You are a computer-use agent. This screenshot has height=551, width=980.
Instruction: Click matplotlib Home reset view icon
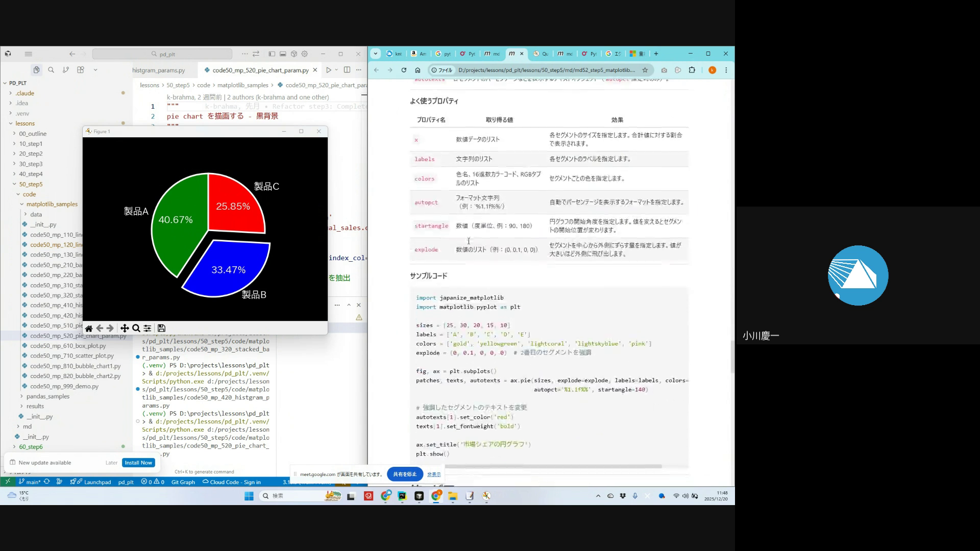click(89, 329)
